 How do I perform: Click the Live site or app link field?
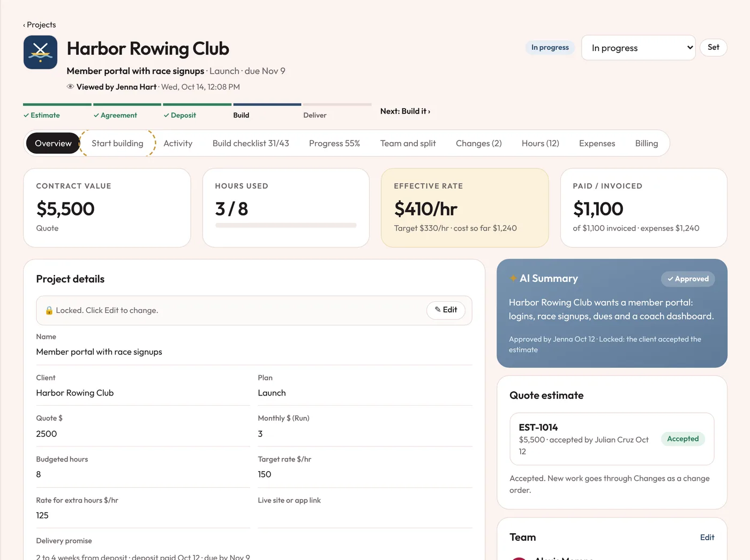point(365,516)
